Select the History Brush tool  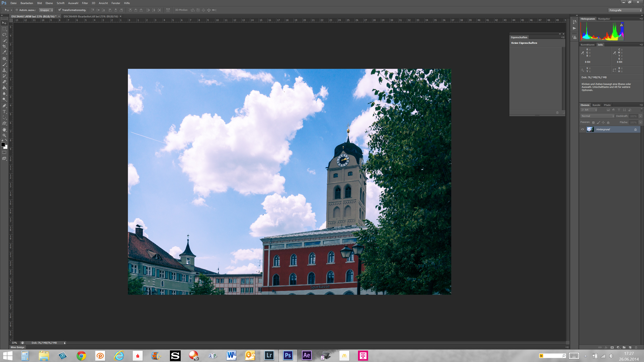(x=4, y=76)
